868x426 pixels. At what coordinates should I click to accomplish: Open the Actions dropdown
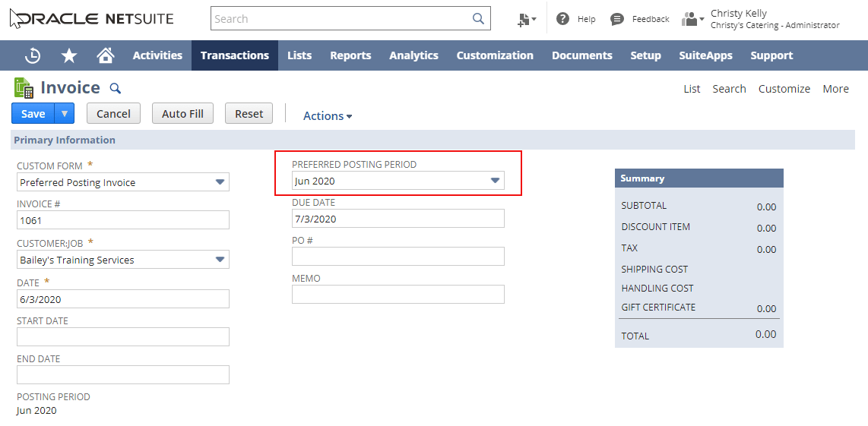328,116
